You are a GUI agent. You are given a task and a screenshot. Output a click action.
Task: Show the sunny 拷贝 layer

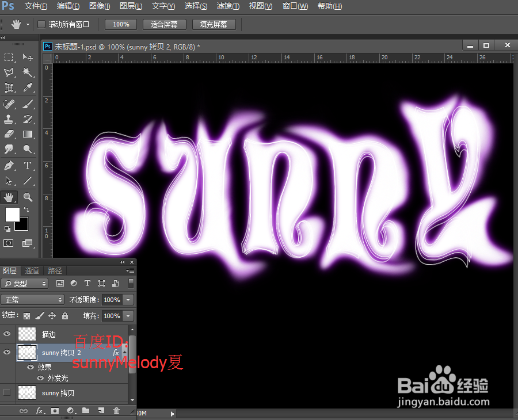[x=7, y=392]
